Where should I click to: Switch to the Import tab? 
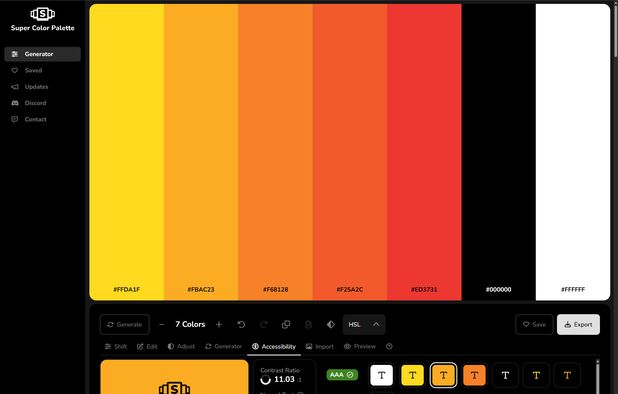320,347
